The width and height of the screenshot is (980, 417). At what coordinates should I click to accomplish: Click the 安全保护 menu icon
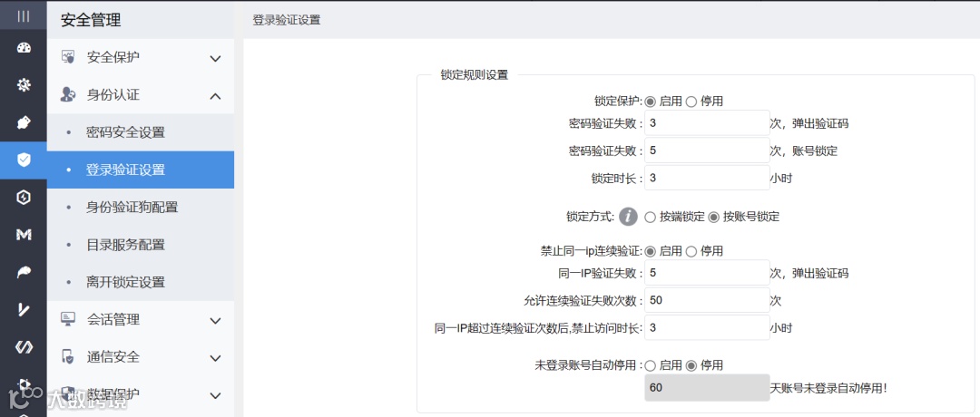tap(67, 57)
